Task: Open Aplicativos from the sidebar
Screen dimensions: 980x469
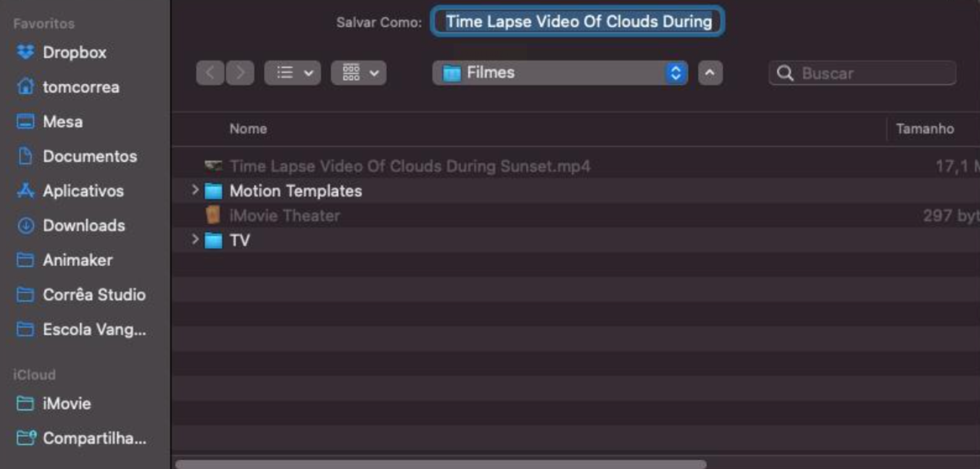Action: 83,191
